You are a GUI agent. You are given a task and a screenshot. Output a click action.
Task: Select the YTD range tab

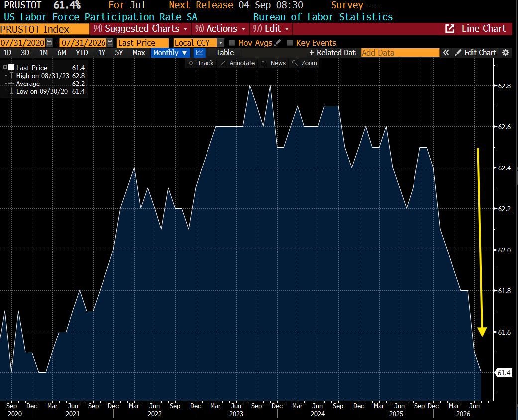tap(82, 53)
